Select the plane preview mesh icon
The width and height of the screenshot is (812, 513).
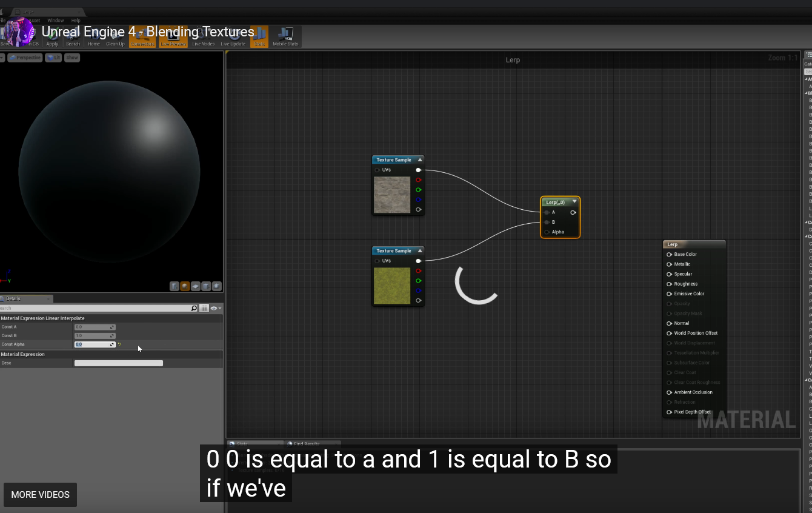[x=196, y=286]
